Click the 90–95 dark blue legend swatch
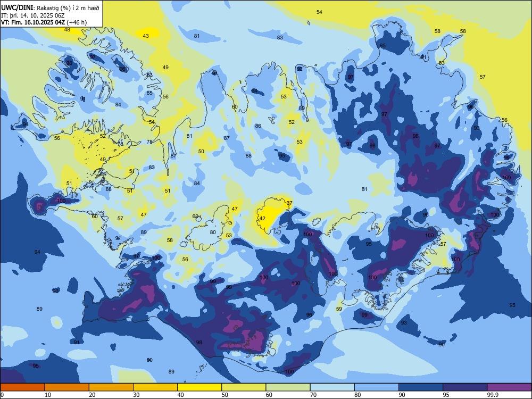Screen dimensions: 532x399 421,387
